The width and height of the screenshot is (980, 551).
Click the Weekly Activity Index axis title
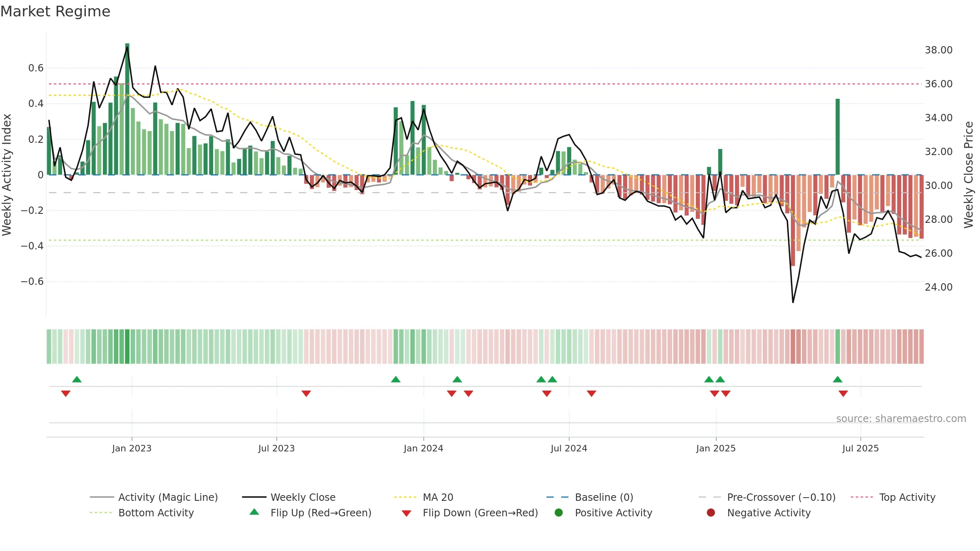click(7, 175)
